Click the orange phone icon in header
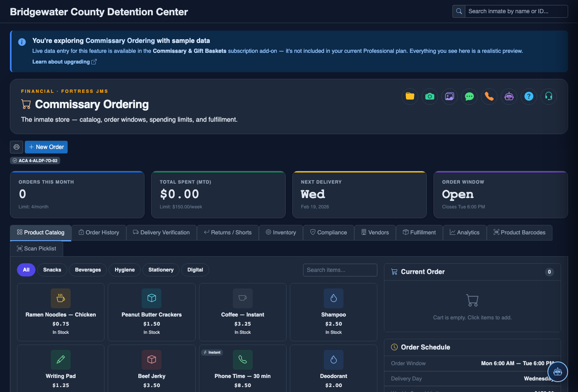578x392 pixels. 489,97
